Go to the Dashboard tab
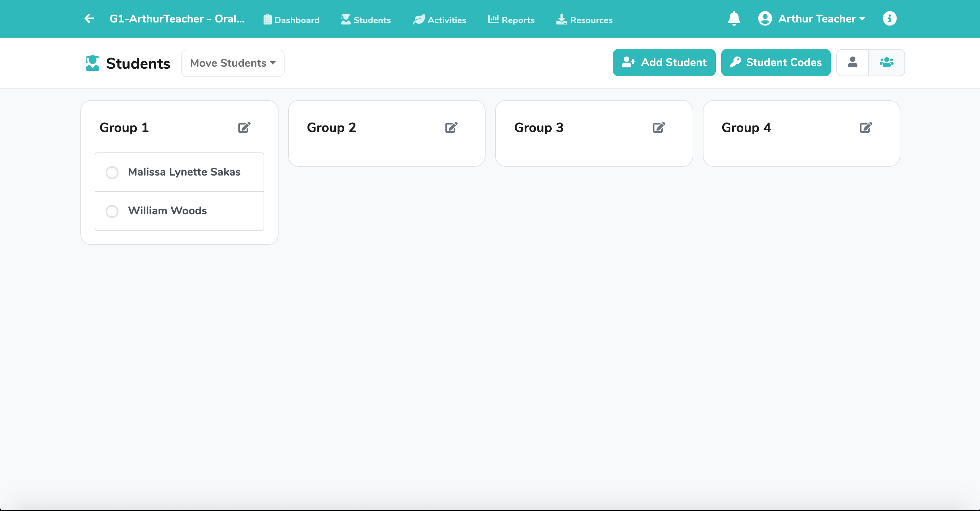This screenshot has height=511, width=980. [x=291, y=20]
